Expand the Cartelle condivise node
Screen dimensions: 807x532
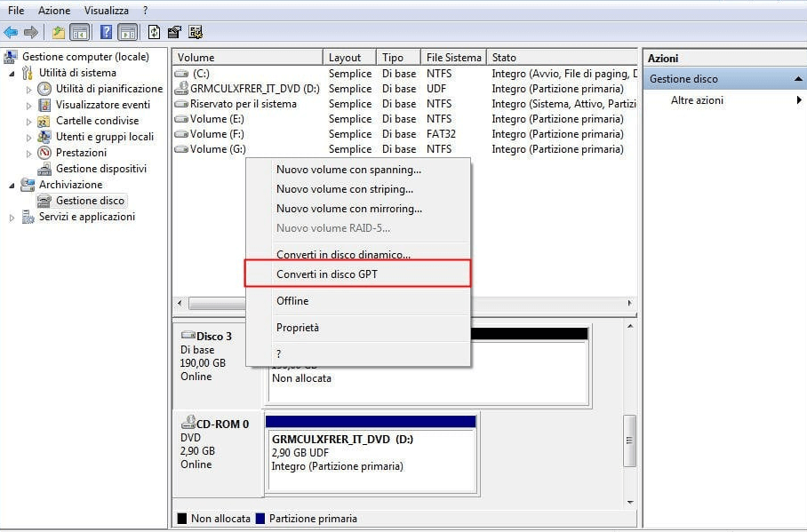(28, 122)
